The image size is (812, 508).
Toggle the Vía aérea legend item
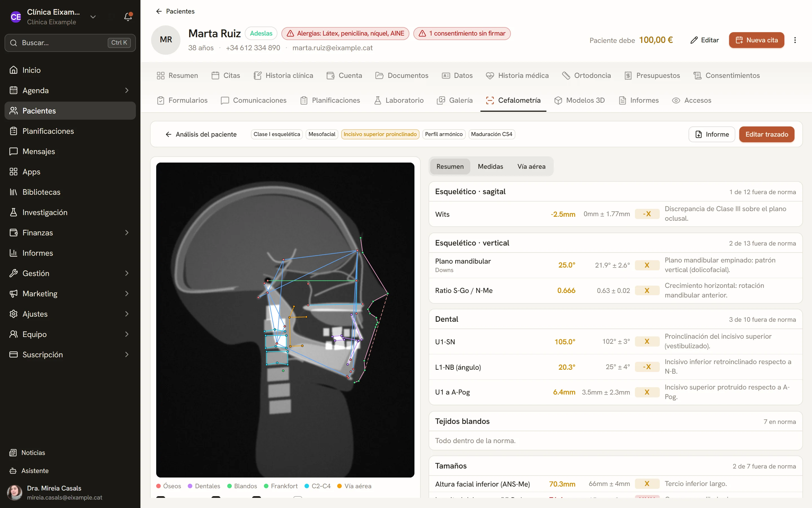coord(354,486)
